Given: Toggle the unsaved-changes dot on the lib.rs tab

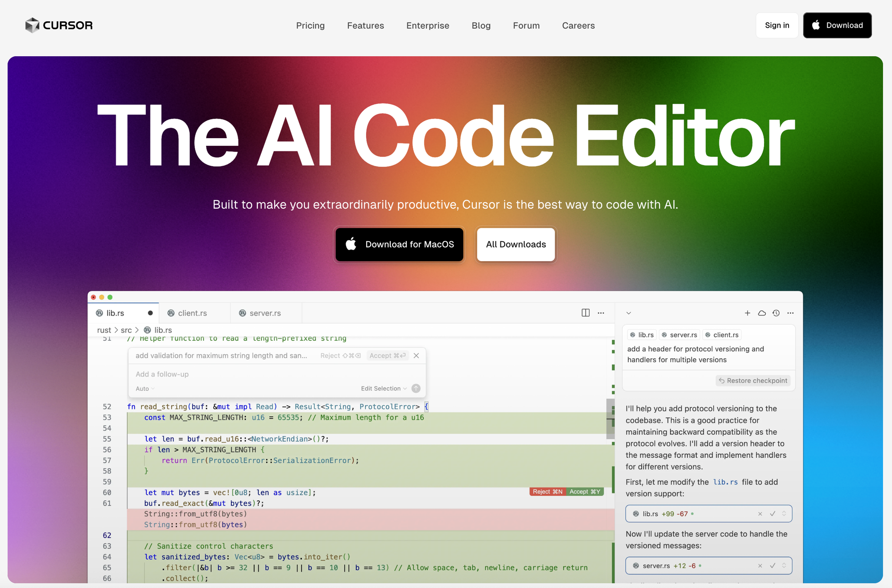Looking at the screenshot, I should 150,313.
